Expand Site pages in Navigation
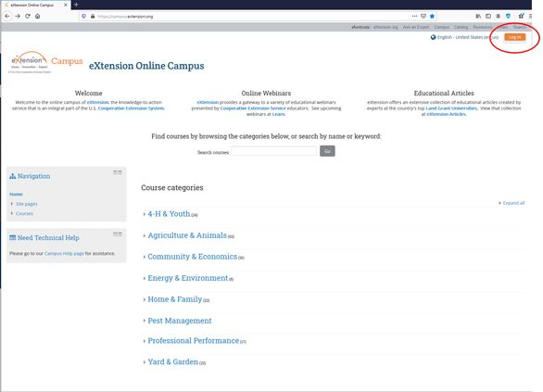 [x=26, y=204]
